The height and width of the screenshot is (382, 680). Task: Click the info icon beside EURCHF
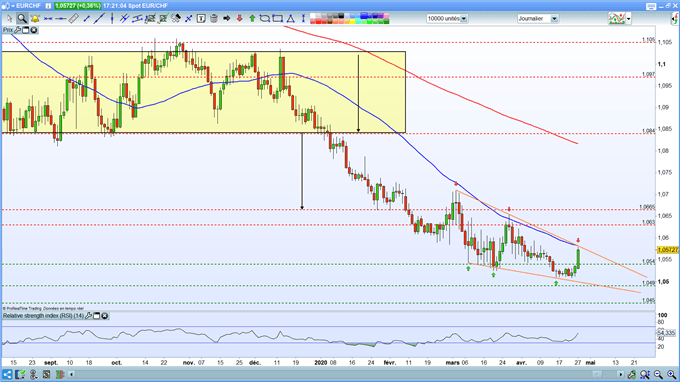click(48, 6)
